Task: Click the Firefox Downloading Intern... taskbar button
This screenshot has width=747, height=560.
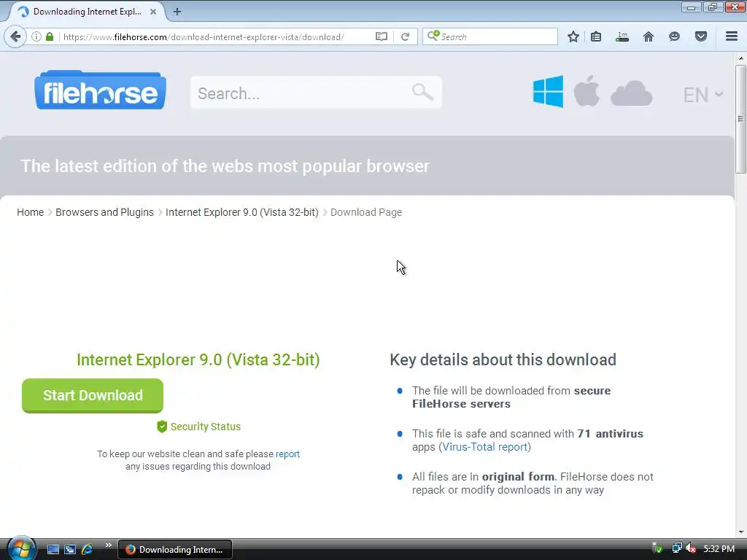Action: pyautogui.click(x=175, y=550)
